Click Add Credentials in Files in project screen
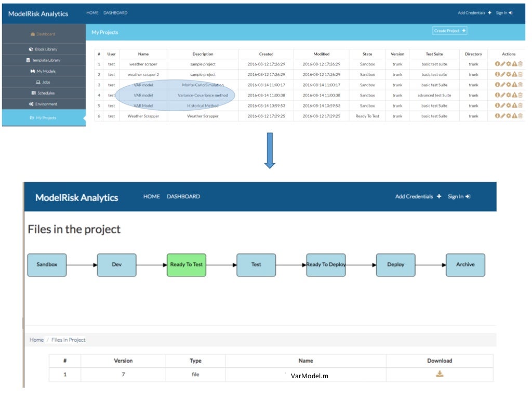The image size is (532, 399). click(x=418, y=196)
